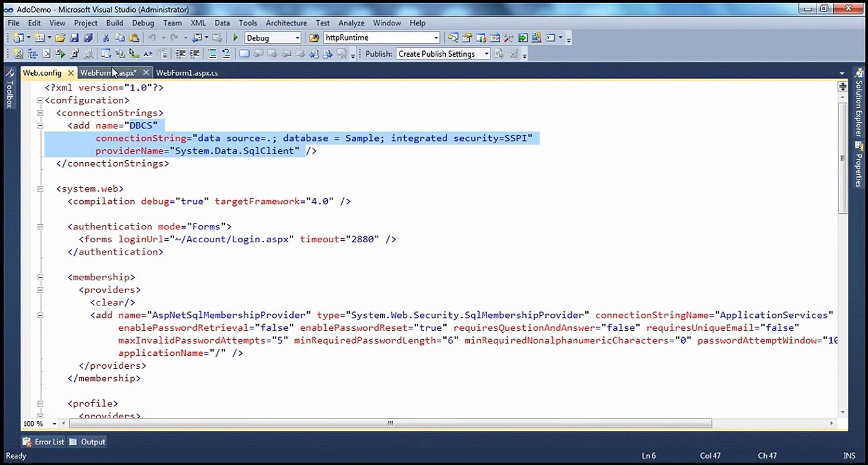This screenshot has height=465, width=868.
Task: Switch to the WebForm1.aspx.cs tab
Action: pyautogui.click(x=187, y=73)
